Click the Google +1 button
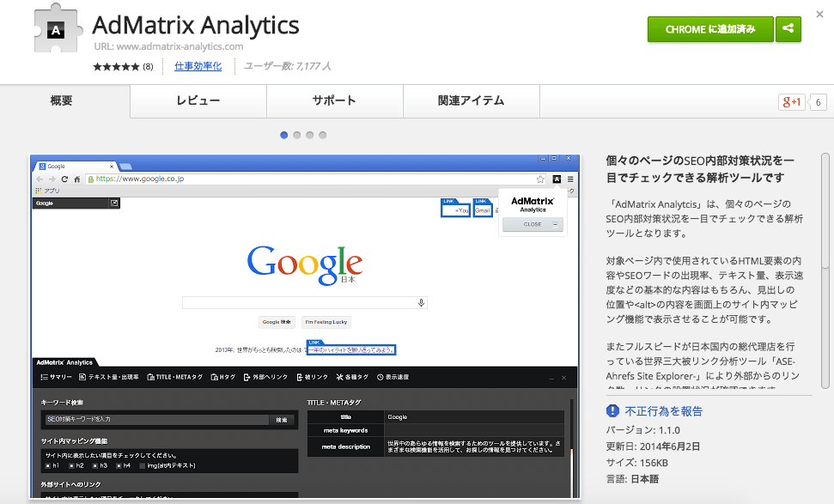Screen dimensions: 834x504 click(791, 102)
